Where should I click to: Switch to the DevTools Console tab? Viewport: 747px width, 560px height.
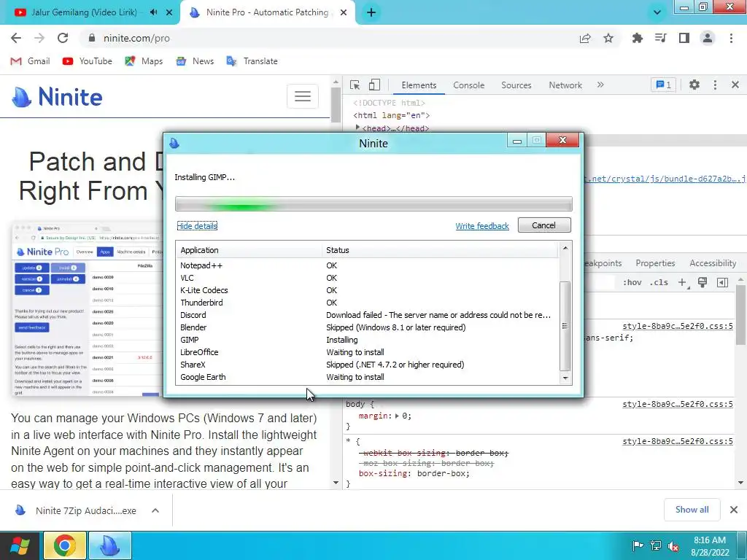coord(469,85)
